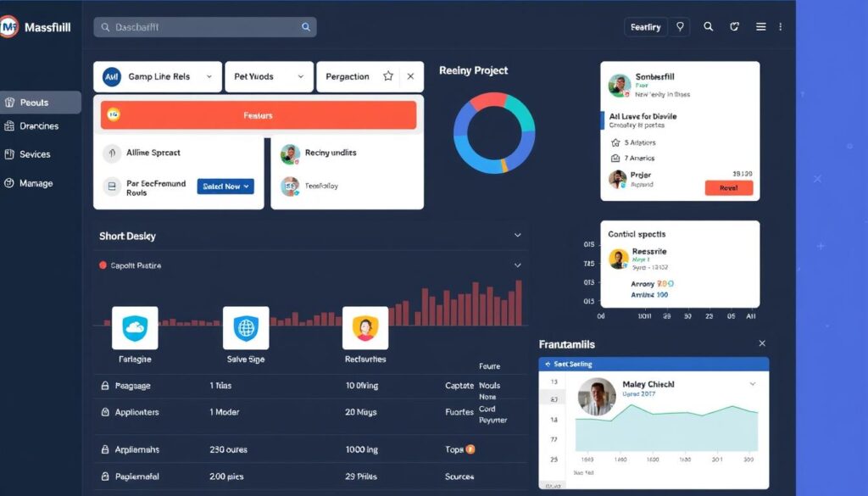Collapse the Short Desky section chevron

pyautogui.click(x=517, y=236)
